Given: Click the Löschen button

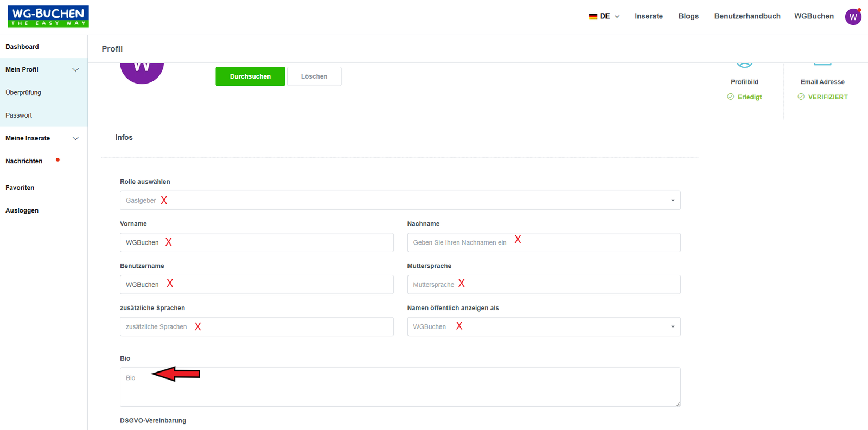Looking at the screenshot, I should click(x=314, y=76).
